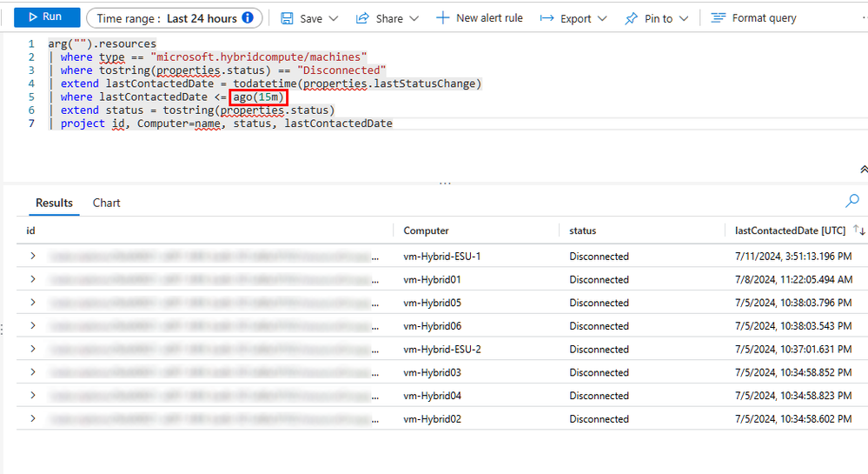Open the Export dropdown chevron

[602, 18]
